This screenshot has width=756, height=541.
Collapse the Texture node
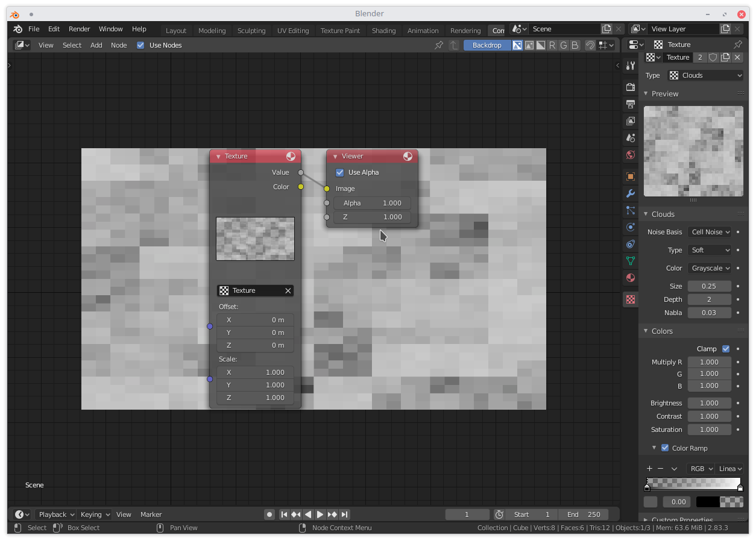coord(218,157)
